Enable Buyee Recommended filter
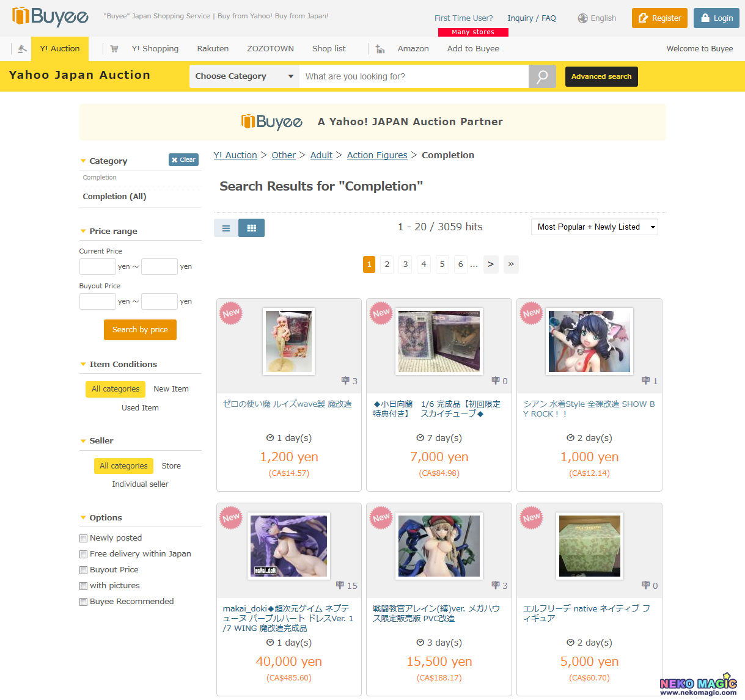This screenshot has height=700, width=745. pyautogui.click(x=83, y=602)
